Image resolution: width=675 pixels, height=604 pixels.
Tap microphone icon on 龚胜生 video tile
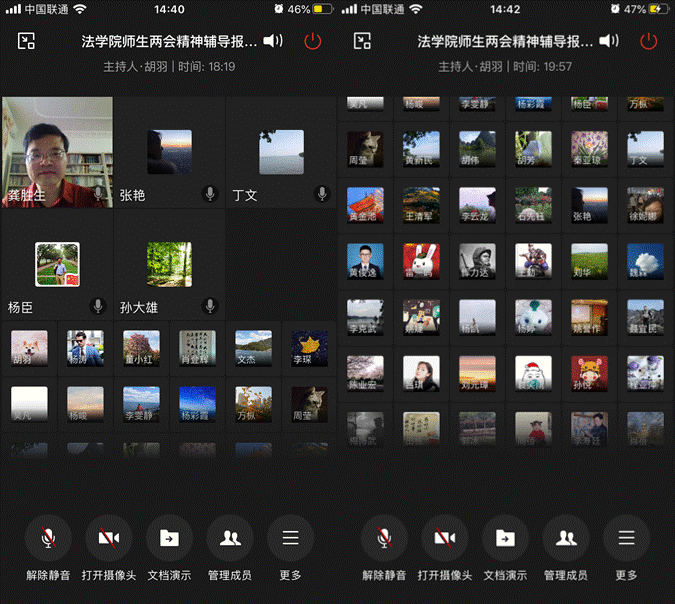coord(98,194)
